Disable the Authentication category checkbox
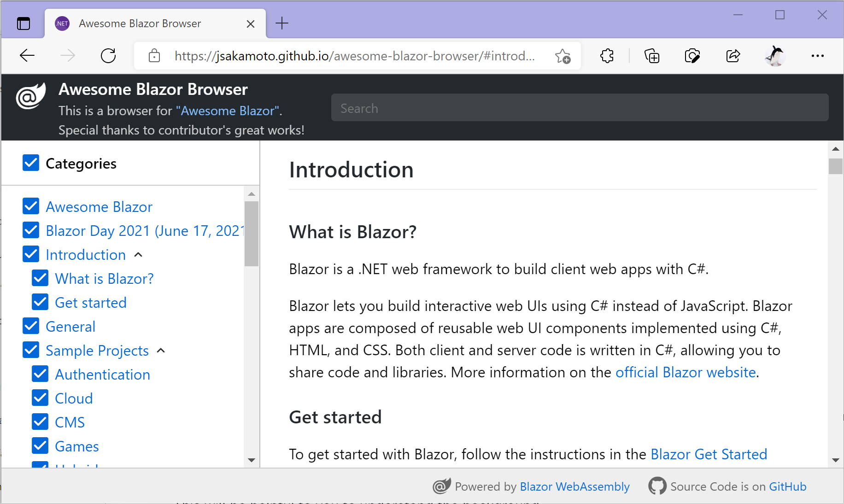 tap(40, 374)
